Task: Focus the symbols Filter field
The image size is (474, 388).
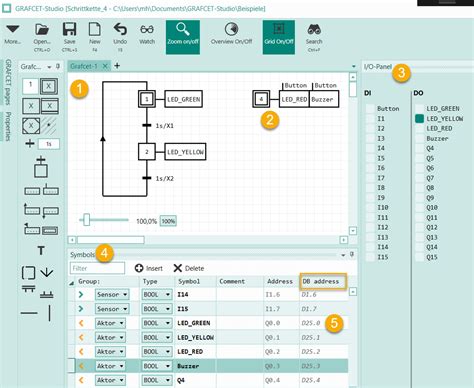Action: click(x=97, y=268)
